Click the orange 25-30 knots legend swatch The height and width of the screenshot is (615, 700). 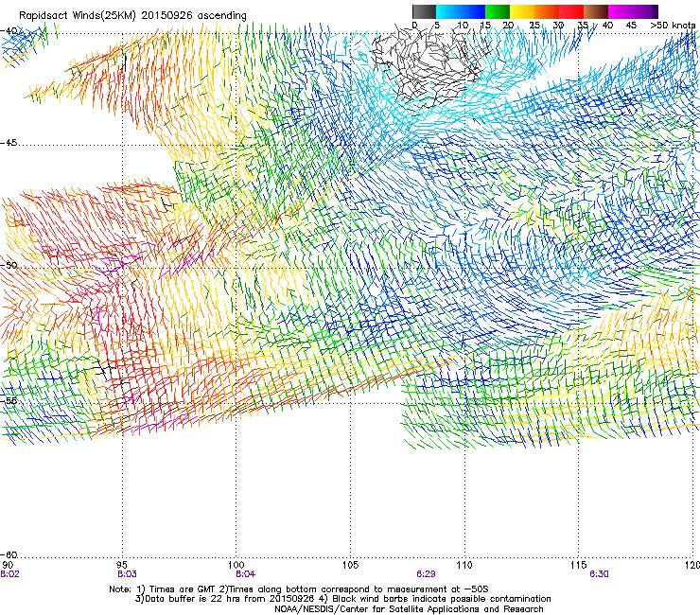point(547,11)
